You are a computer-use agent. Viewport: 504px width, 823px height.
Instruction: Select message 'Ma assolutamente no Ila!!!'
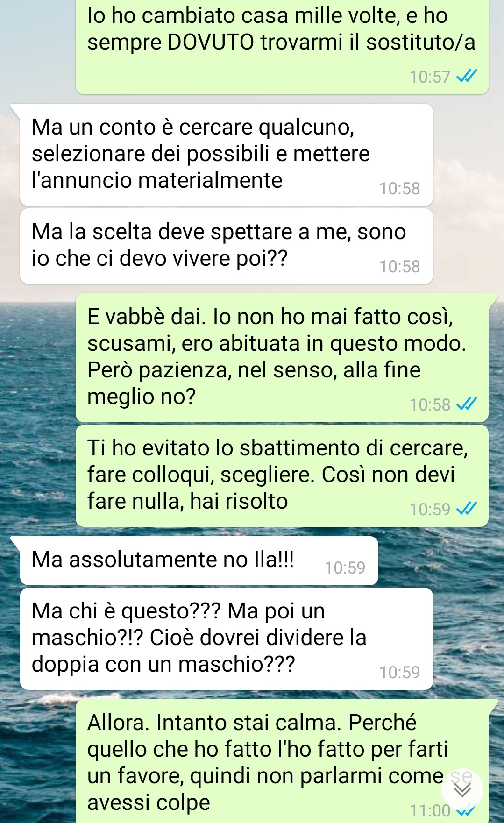[x=199, y=560]
